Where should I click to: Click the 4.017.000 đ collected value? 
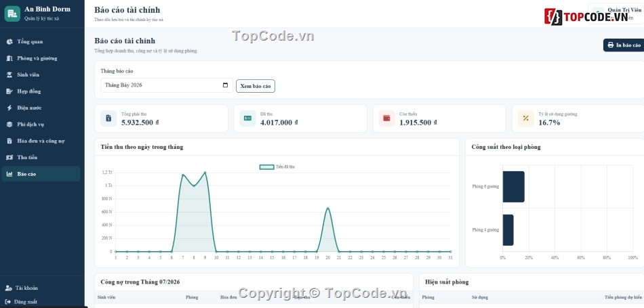click(x=279, y=123)
